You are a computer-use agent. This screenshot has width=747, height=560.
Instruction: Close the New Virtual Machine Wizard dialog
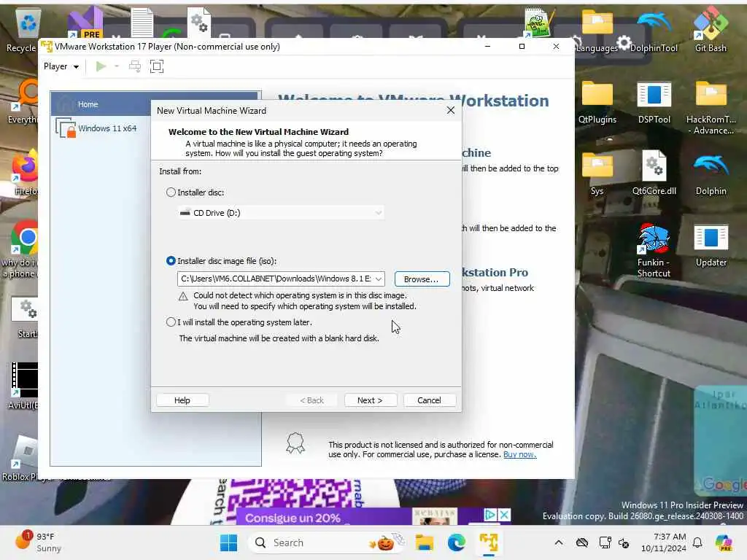click(451, 111)
